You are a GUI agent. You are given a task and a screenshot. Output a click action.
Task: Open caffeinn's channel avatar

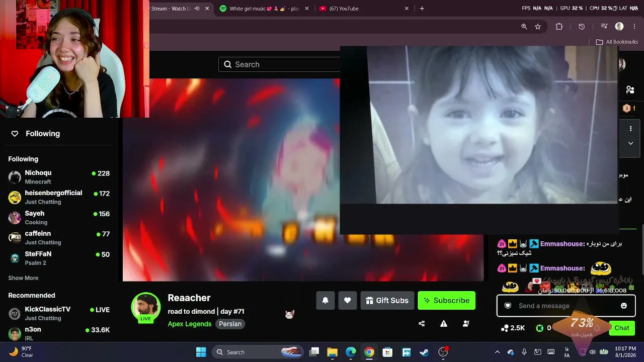point(15,238)
